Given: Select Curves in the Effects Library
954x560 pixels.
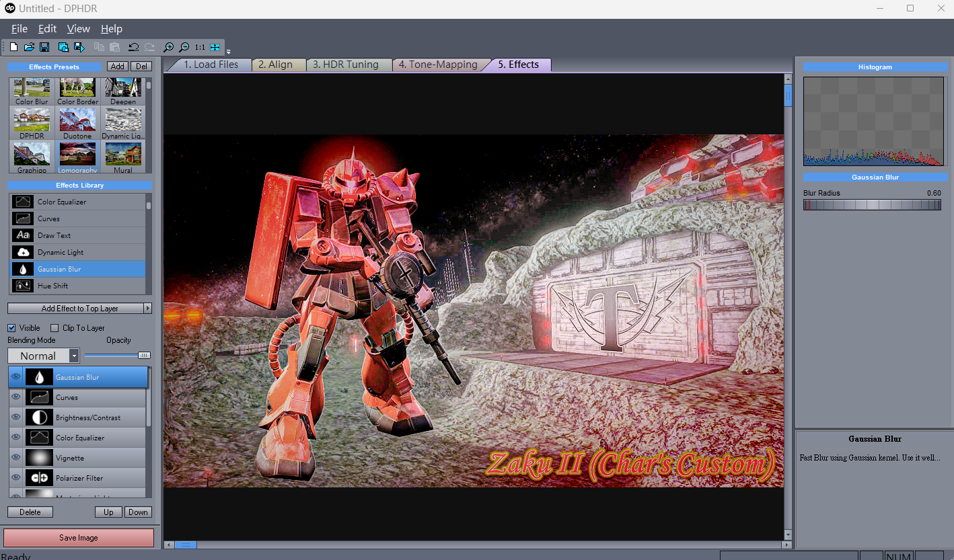Looking at the screenshot, I should [77, 218].
